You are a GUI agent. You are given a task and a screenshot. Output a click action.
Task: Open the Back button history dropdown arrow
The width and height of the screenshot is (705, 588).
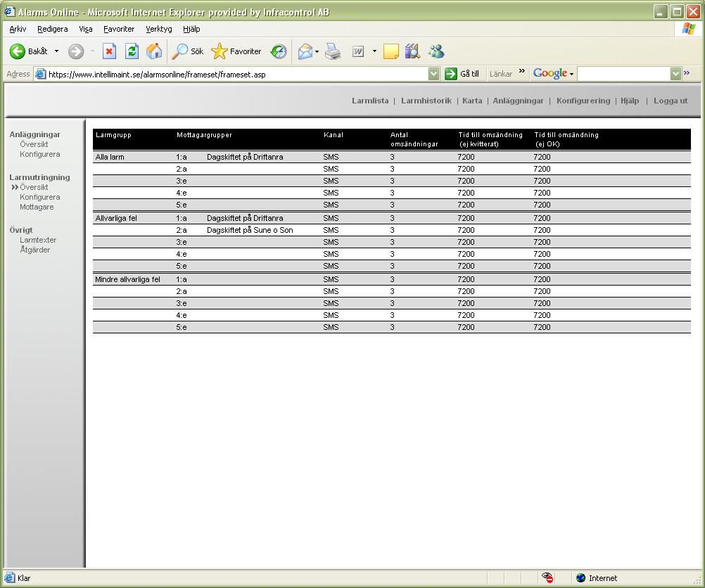[x=57, y=51]
